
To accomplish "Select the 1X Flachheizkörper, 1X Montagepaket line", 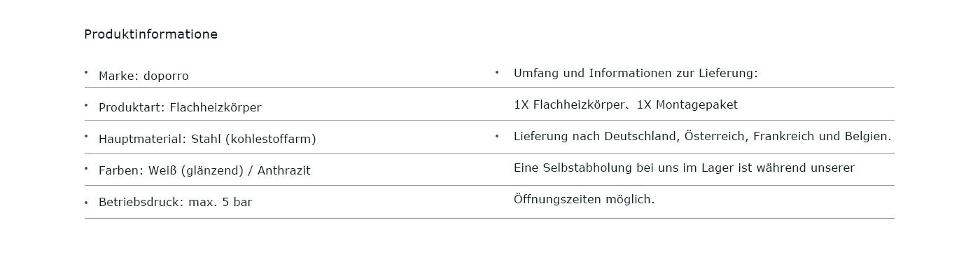I will point(626,105).
